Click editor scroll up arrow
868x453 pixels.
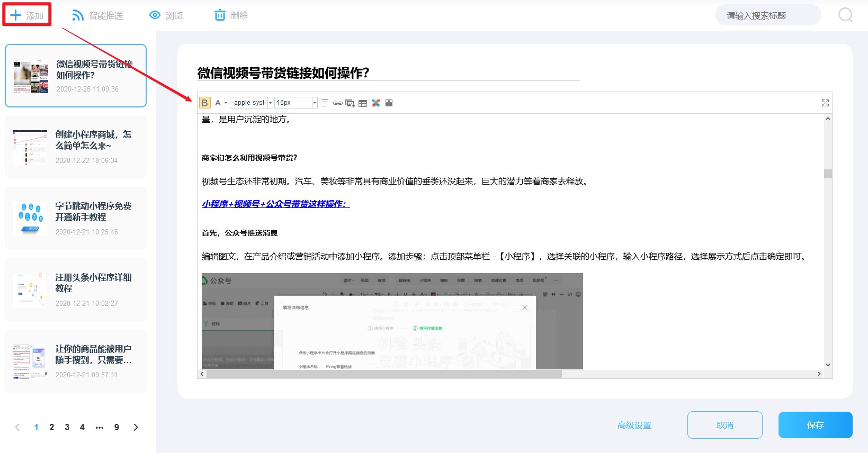pos(828,119)
